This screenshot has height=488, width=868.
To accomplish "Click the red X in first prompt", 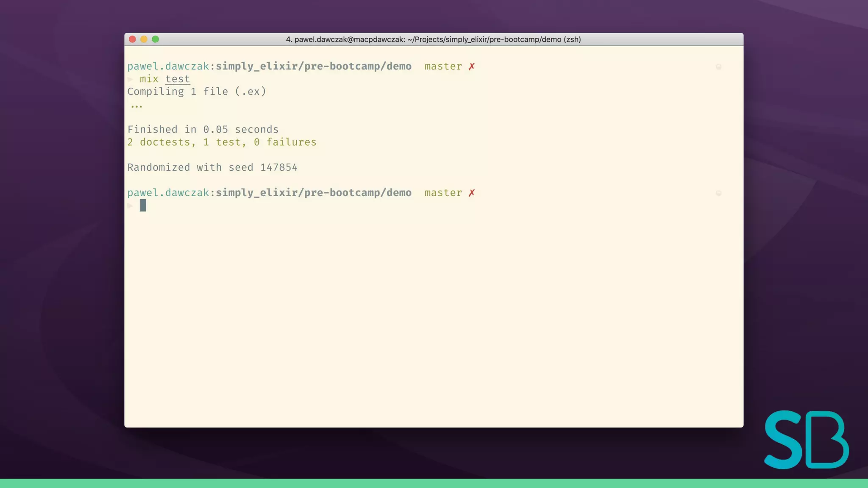I will click(472, 67).
